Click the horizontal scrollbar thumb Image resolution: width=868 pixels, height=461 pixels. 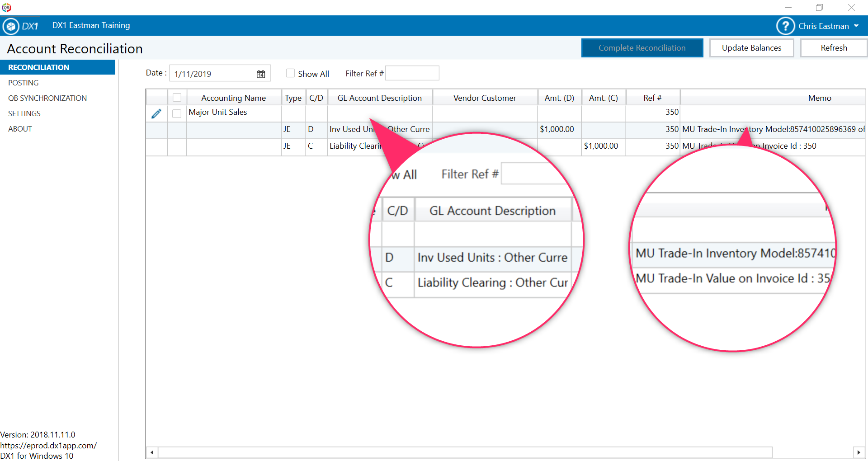[465, 452]
